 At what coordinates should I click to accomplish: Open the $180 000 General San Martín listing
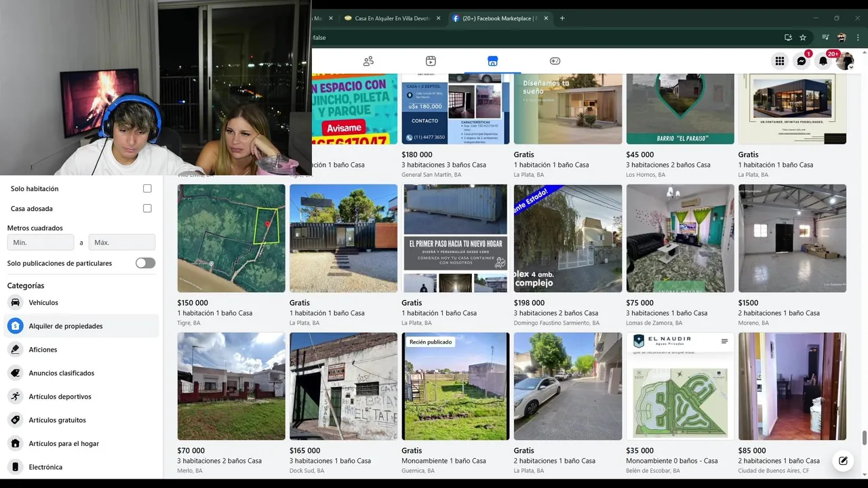click(456, 108)
